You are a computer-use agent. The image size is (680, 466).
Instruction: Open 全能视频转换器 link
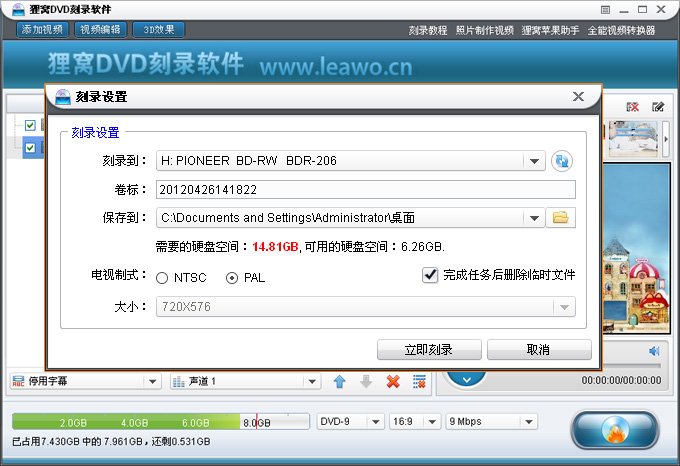point(621,30)
